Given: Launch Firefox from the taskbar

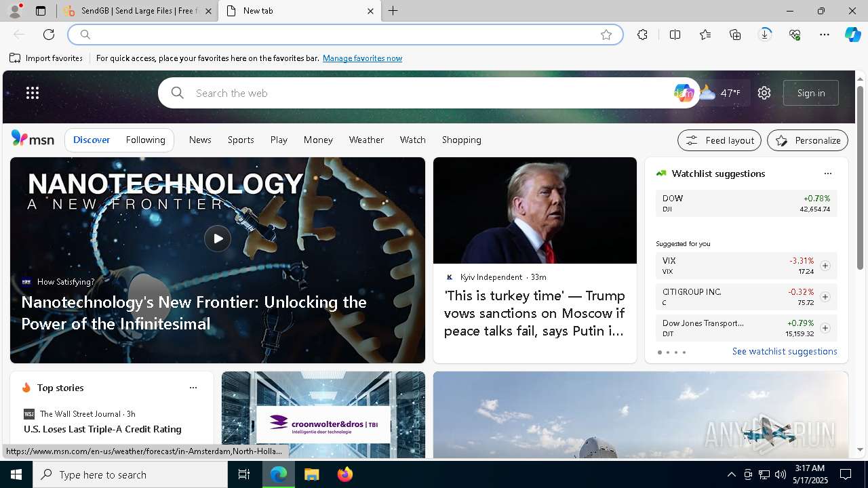Looking at the screenshot, I should (x=344, y=474).
